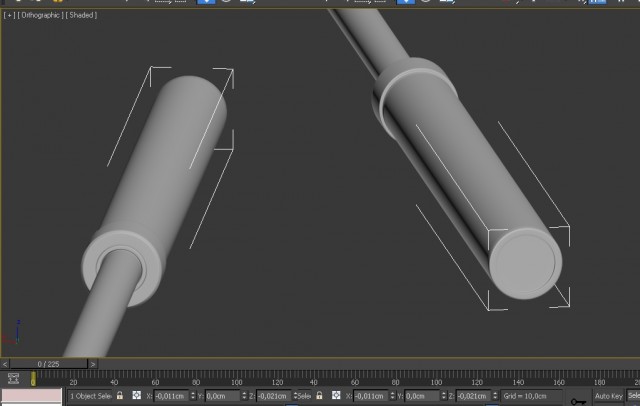Toggle the Auto Key button
The height and width of the screenshot is (406, 640).
coord(609,396)
